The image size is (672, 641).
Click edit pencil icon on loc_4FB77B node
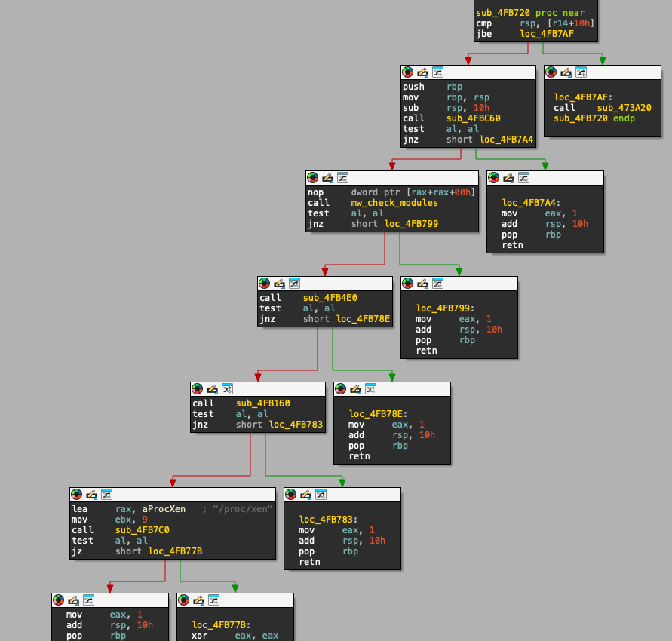pos(198,600)
